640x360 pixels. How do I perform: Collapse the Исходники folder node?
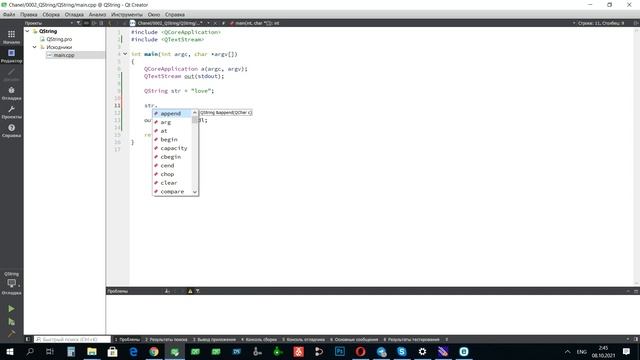pos(35,47)
